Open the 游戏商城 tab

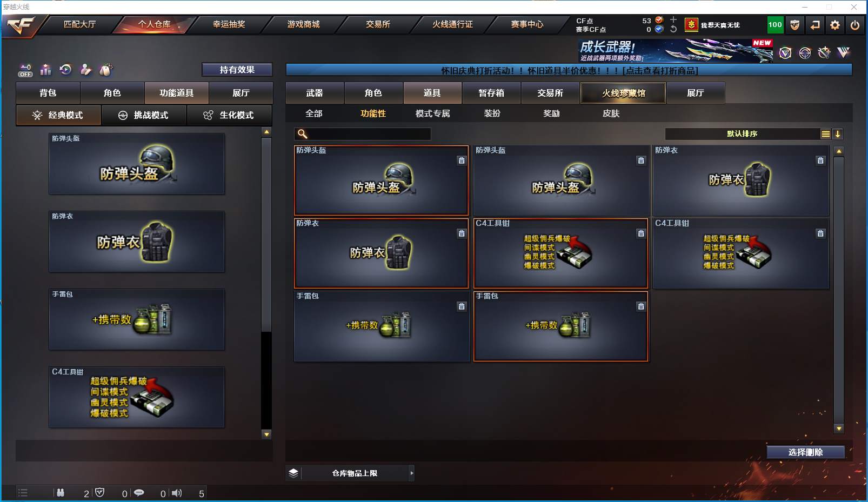pos(303,24)
